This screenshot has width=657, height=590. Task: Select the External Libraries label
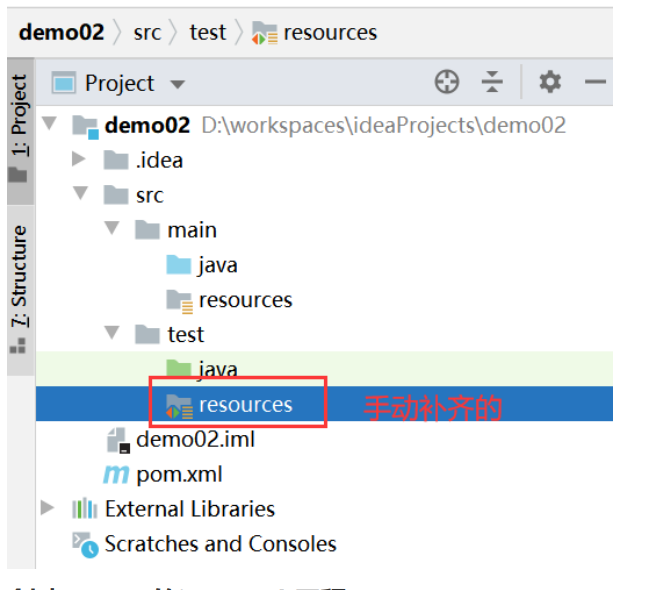pyautogui.click(x=190, y=509)
